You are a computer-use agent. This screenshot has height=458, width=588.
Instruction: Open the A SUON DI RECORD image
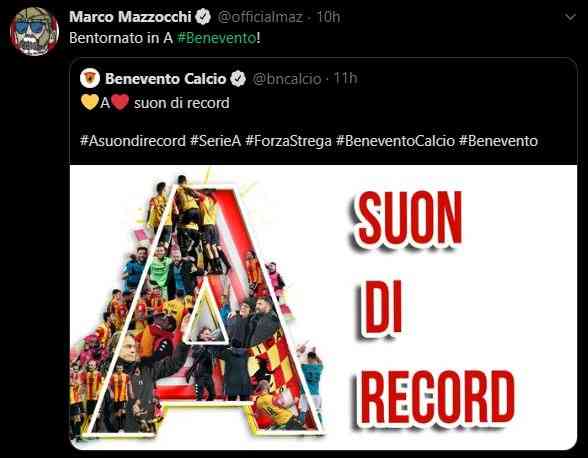(x=323, y=307)
